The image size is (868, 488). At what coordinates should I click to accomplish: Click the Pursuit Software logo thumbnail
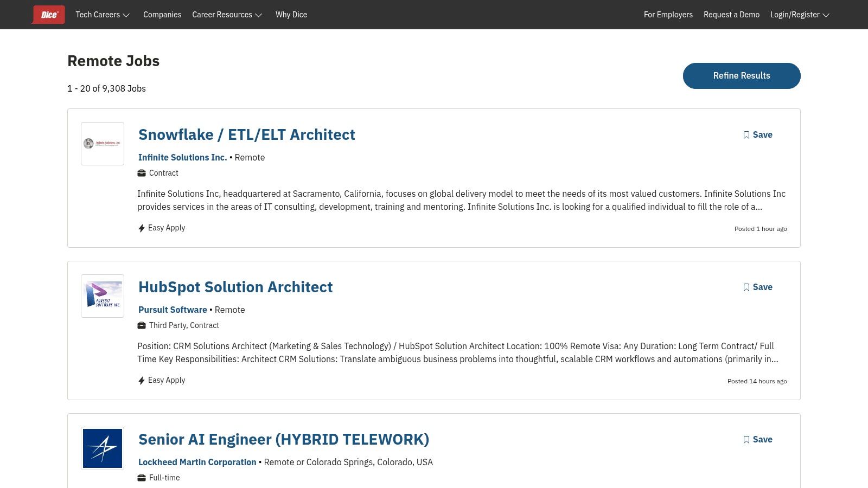103,296
